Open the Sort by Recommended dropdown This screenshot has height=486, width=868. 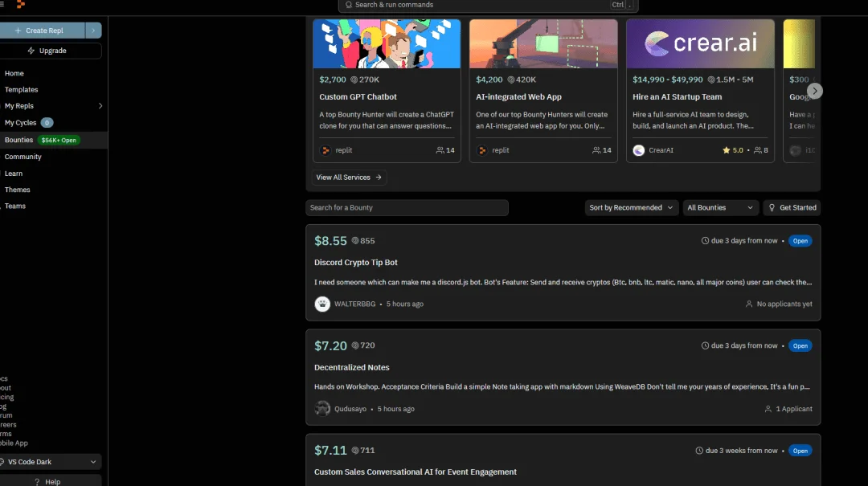click(631, 207)
